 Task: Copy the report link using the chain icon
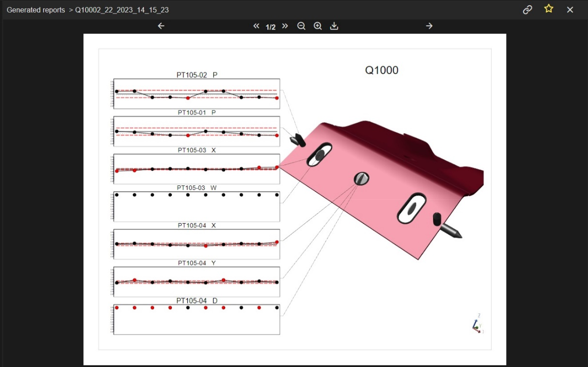coord(527,10)
